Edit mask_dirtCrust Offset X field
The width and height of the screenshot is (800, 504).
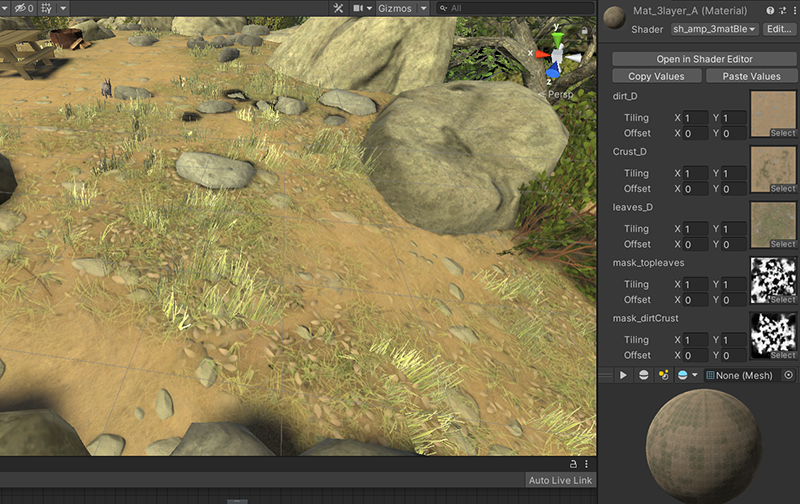[695, 356]
